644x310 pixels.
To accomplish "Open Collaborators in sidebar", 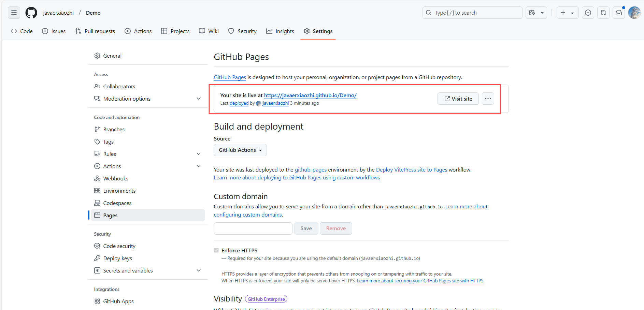I will 148,86.
